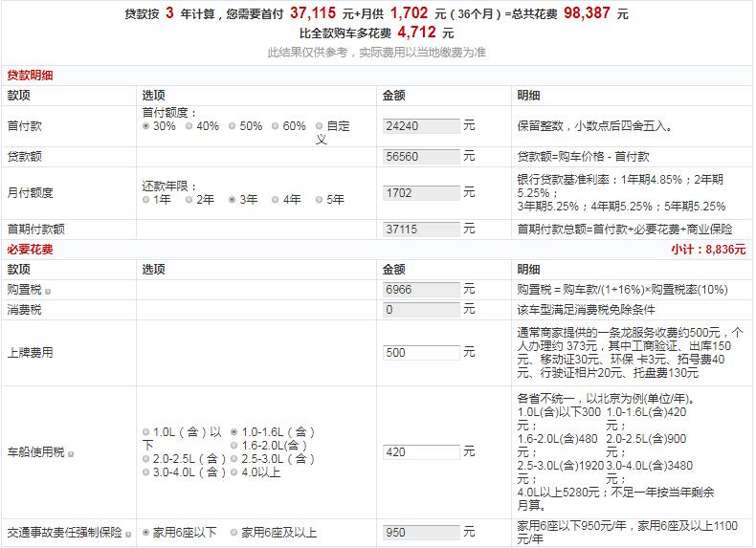This screenshot has height=548, width=756.
Task: Edit the 车船使用税 input field 420
Action: pos(421,452)
